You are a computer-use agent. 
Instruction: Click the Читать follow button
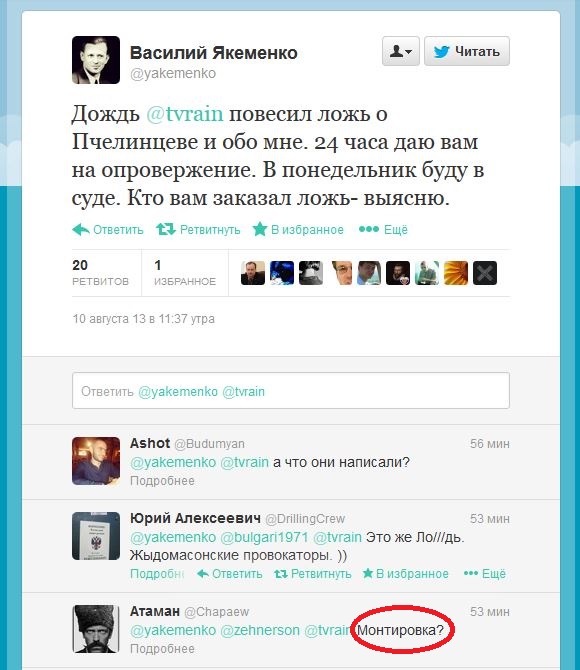[467, 51]
